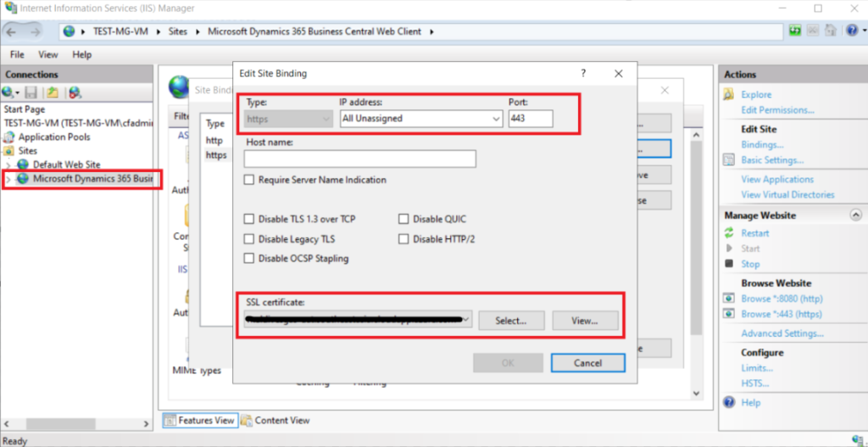The width and height of the screenshot is (868, 447).
Task: Click the globe icon at start of the address breadcrumb
Action: click(70, 31)
